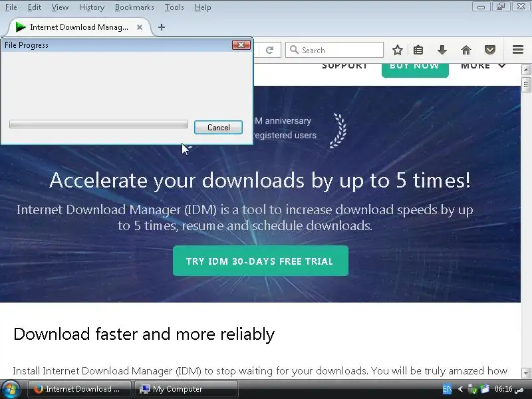Click the network tray icon
Screen dimensions: 532x399
[x=472, y=389]
